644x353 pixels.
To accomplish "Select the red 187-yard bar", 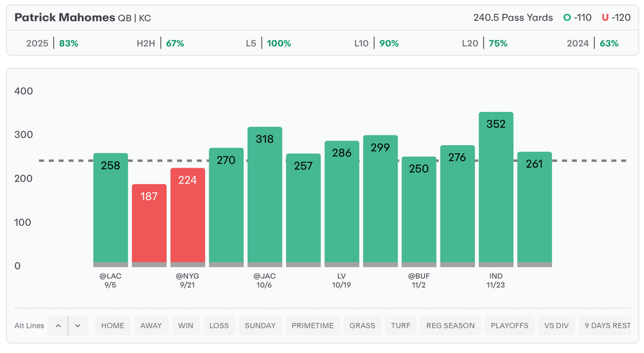I will [149, 224].
